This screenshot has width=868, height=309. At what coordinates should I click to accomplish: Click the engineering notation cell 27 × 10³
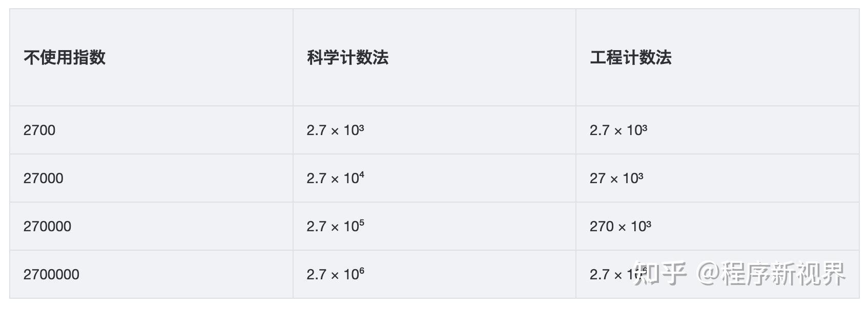tap(717, 178)
